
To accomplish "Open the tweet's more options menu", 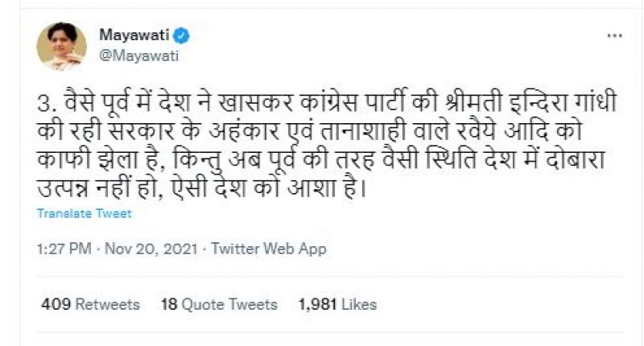I will click(614, 36).
